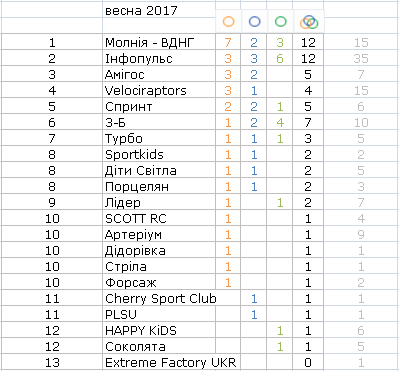Click rank 9 in Лідер row
The height and width of the screenshot is (371, 399).
click(52, 202)
